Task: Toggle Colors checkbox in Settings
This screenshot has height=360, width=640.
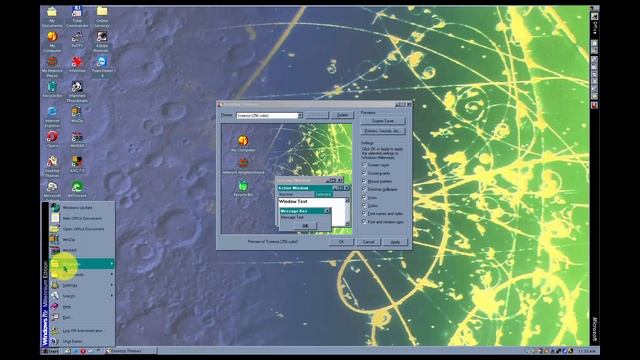Action: pos(364,205)
